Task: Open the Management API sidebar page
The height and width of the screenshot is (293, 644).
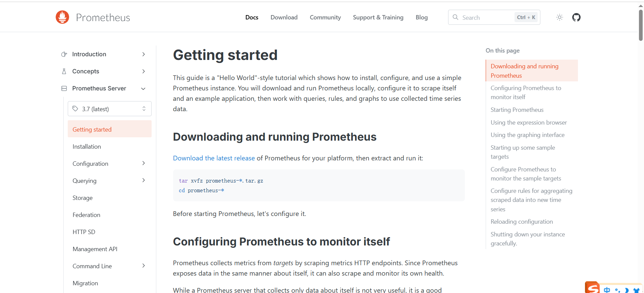Action: click(95, 249)
